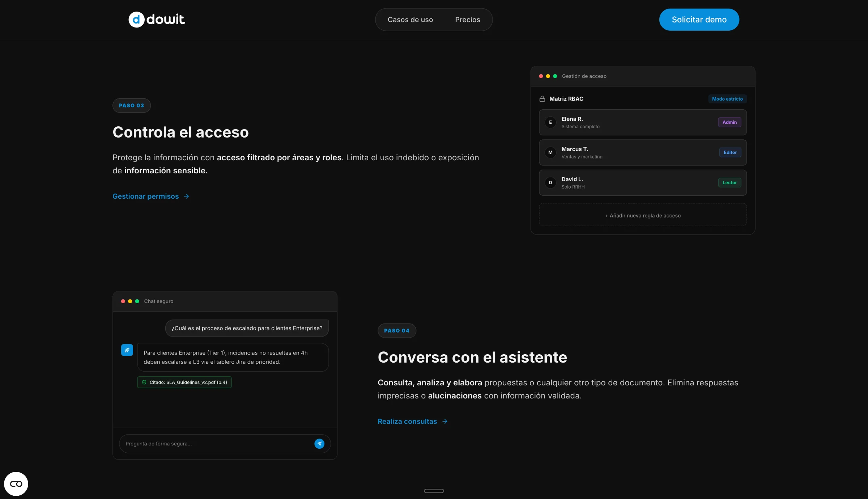This screenshot has width=868, height=499.
Task: Click the Ventas y marketing subtitle
Action: (582, 157)
